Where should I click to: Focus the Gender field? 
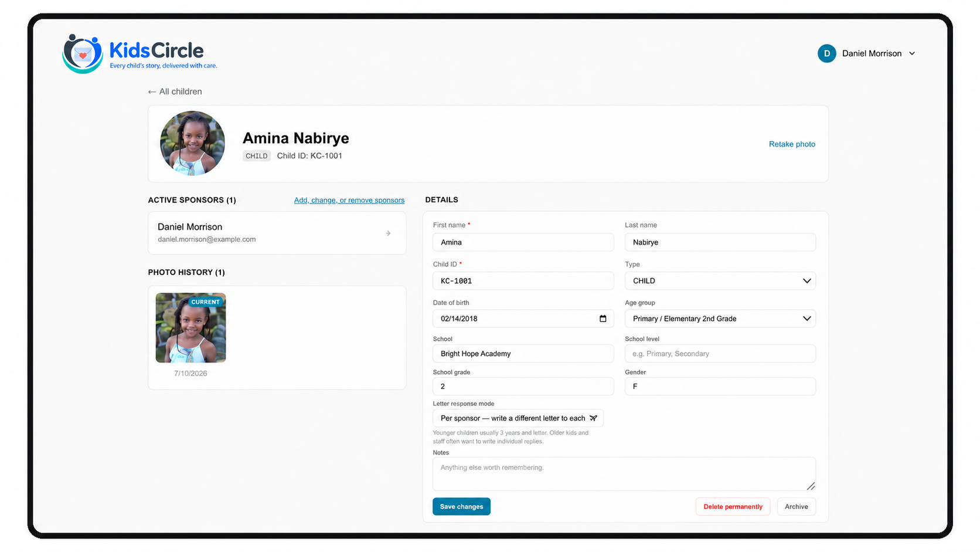click(720, 387)
